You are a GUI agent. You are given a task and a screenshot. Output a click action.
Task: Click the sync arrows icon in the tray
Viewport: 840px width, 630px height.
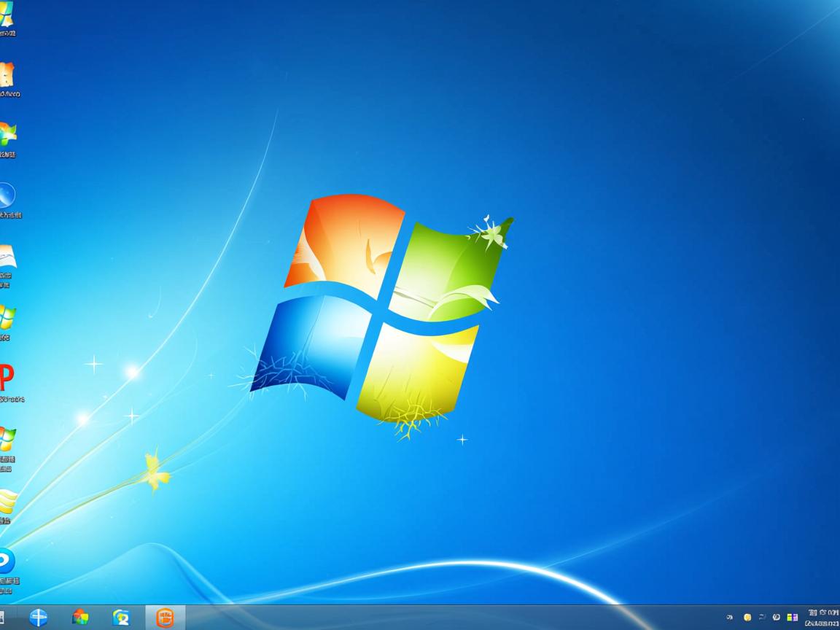tap(762, 617)
